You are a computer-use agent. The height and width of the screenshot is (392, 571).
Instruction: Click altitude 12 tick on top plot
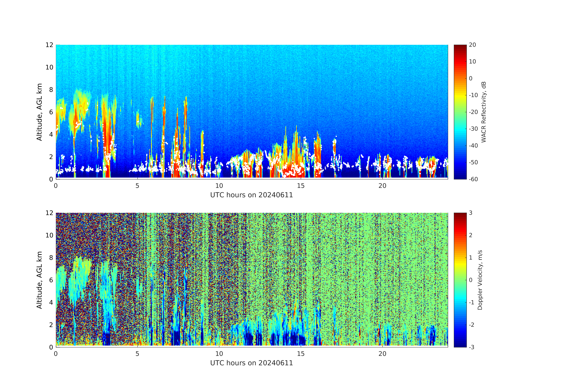49,45
